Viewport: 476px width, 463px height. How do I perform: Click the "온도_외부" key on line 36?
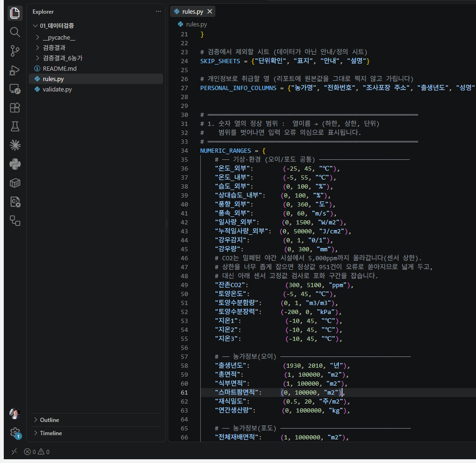coord(232,168)
